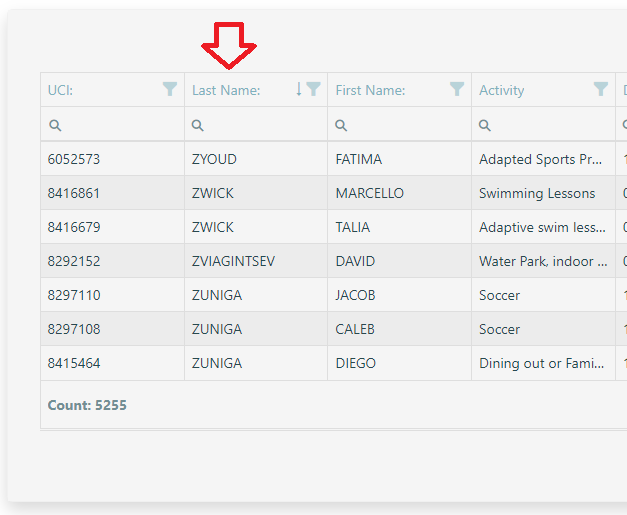Click the Last Name column header text
The image size is (627, 515).
226,90
